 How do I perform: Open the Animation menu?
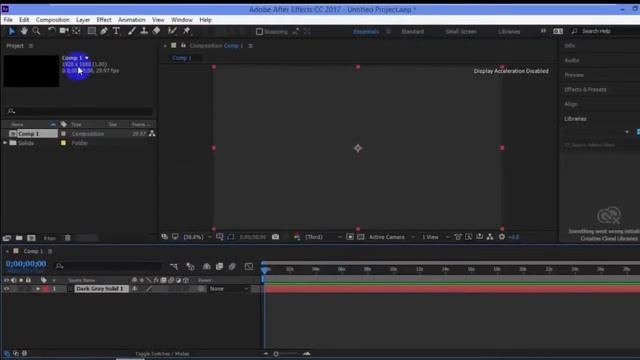pyautogui.click(x=131, y=20)
